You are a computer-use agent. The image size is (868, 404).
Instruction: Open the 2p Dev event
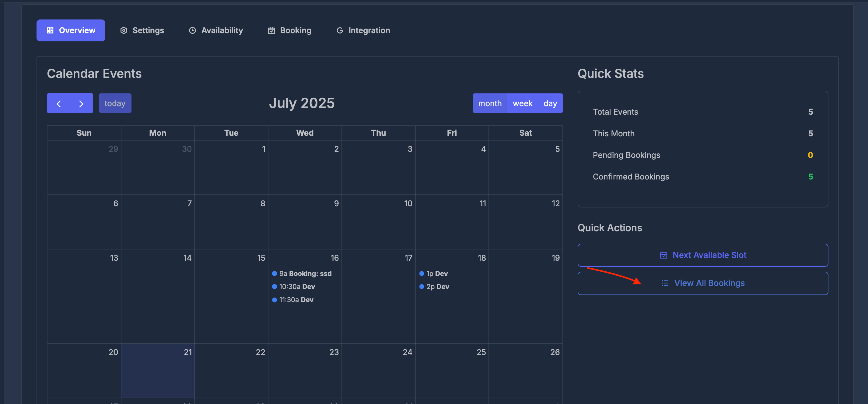(x=452, y=287)
